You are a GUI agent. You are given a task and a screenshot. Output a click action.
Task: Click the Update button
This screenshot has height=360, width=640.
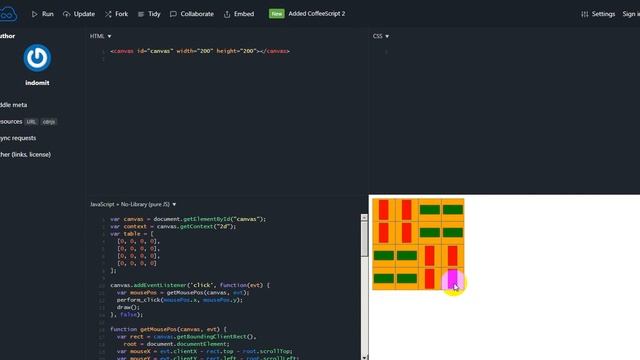(79, 14)
